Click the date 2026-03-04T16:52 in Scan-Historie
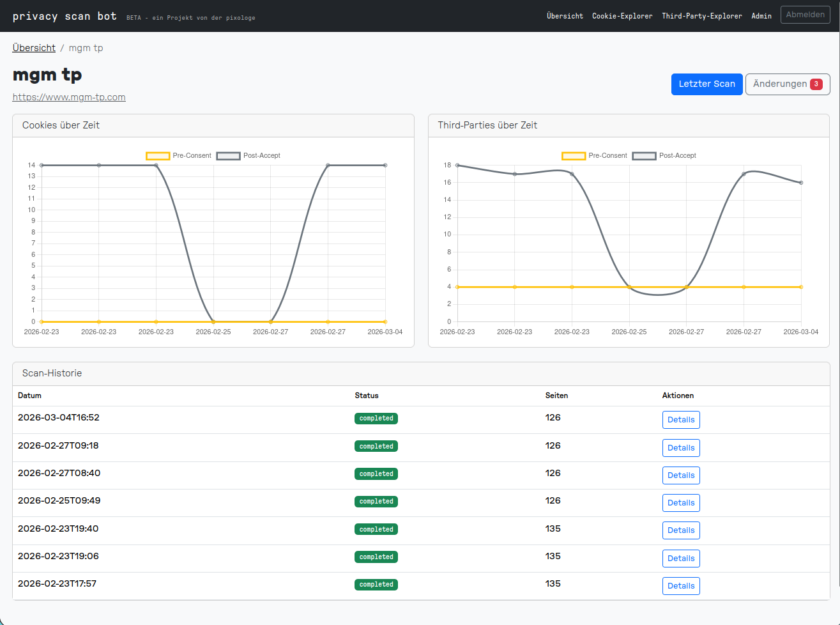The width and height of the screenshot is (840, 625). [59, 418]
